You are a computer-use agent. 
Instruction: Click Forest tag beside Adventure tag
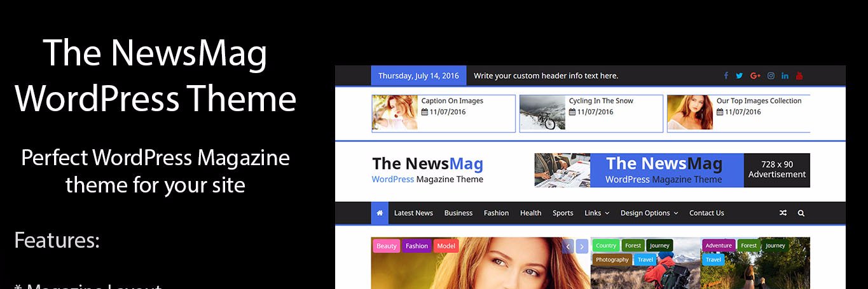pos(749,245)
